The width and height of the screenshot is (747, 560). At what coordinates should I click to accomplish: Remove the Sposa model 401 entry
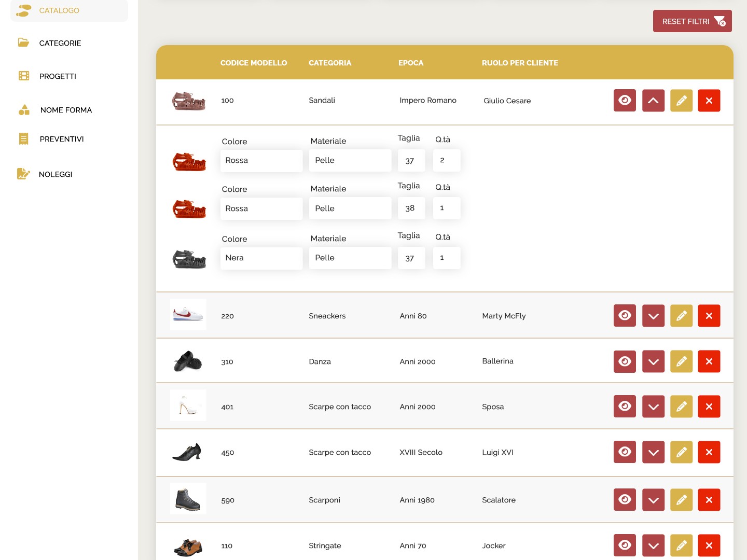click(709, 407)
